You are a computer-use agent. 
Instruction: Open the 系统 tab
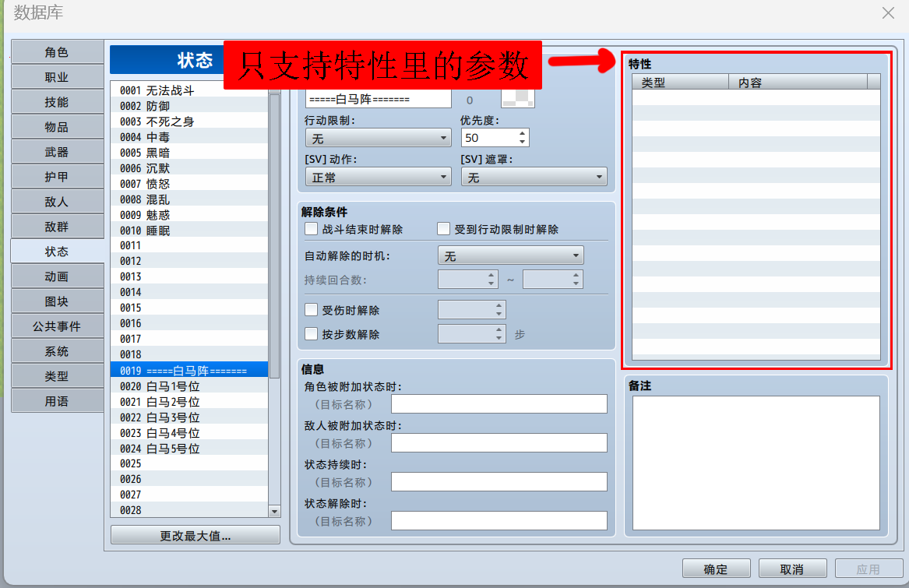(x=57, y=351)
